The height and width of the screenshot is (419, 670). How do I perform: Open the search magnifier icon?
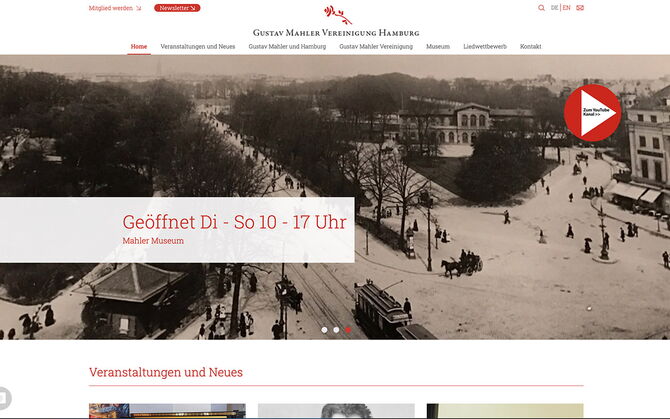541,8
